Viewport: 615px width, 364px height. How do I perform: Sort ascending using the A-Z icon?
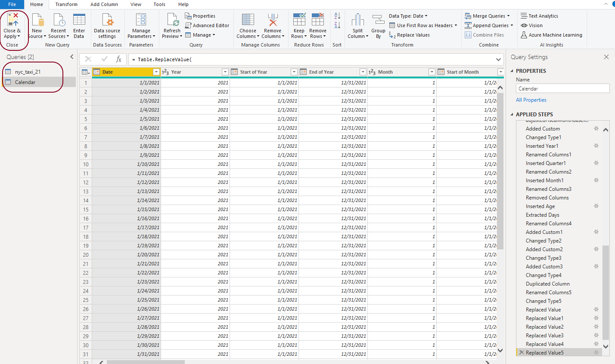[337, 16]
